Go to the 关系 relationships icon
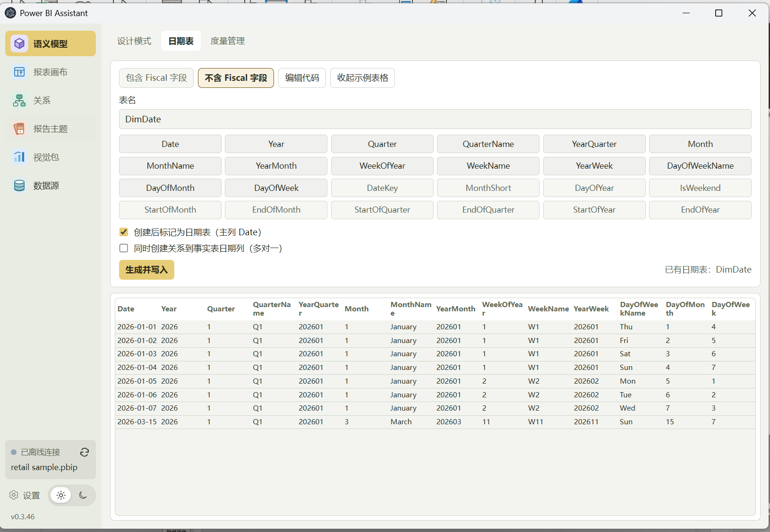This screenshot has height=532, width=770. pos(19,100)
